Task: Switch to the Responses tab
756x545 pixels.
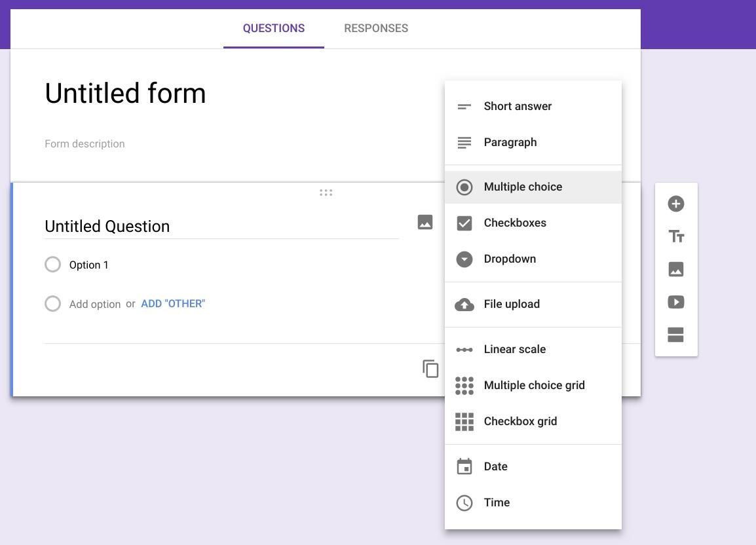Action: pyautogui.click(x=376, y=28)
